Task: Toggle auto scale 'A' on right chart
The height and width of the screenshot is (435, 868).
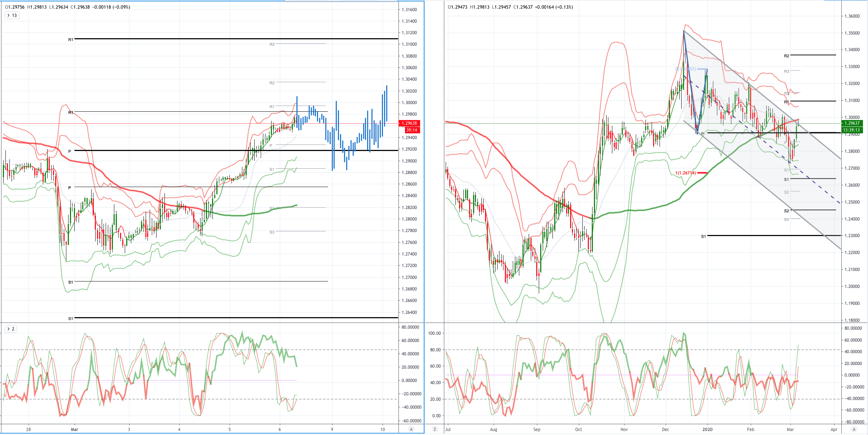Action: (x=854, y=429)
